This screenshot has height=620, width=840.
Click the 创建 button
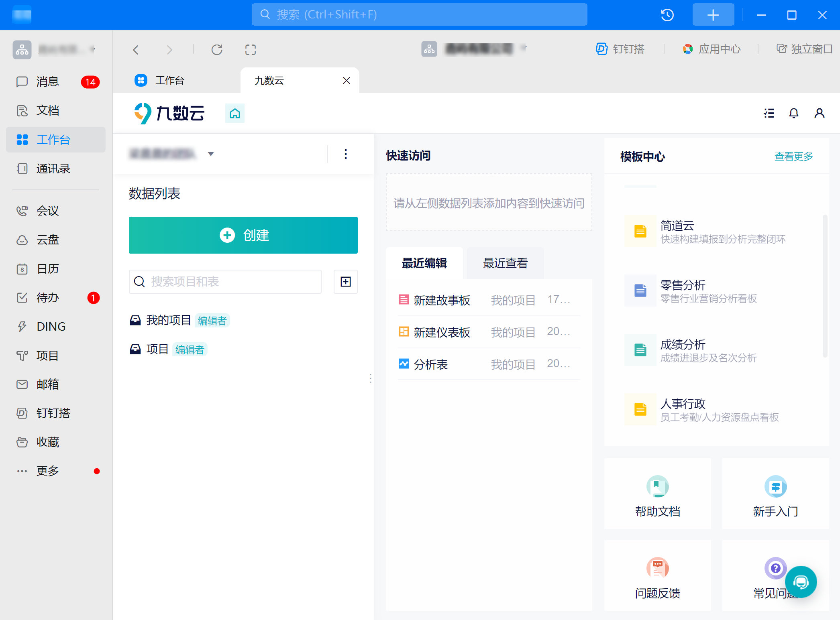point(243,235)
